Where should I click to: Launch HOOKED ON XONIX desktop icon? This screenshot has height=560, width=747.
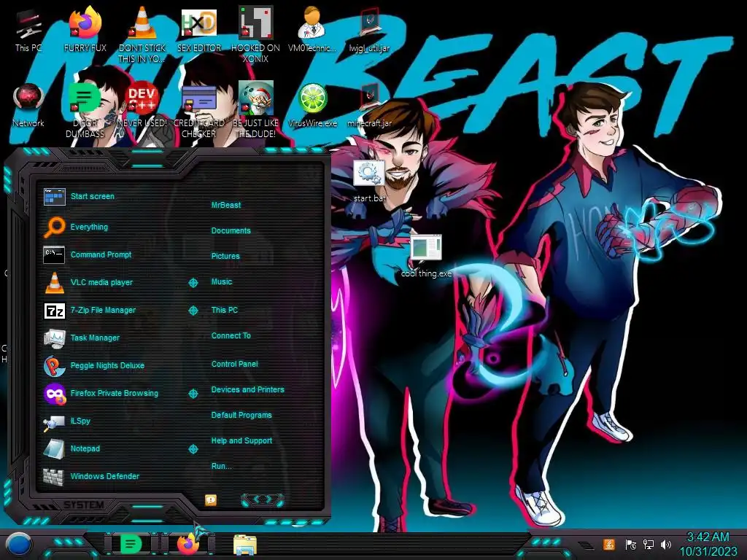point(255,34)
